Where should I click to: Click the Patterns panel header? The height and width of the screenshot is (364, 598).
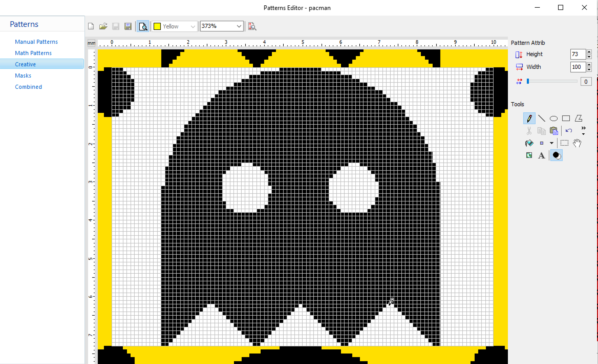click(24, 24)
